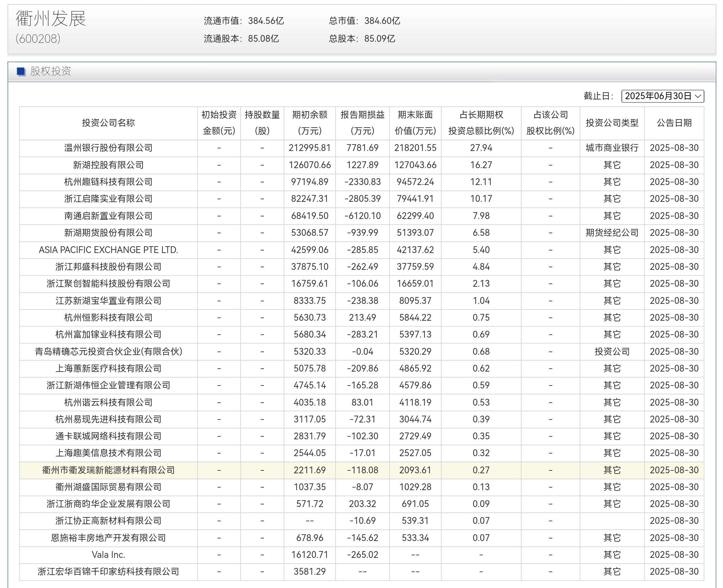
Task: Click ASIA PACIFIC EXCHANGE PTE LTD. entry
Action: [x=109, y=250]
